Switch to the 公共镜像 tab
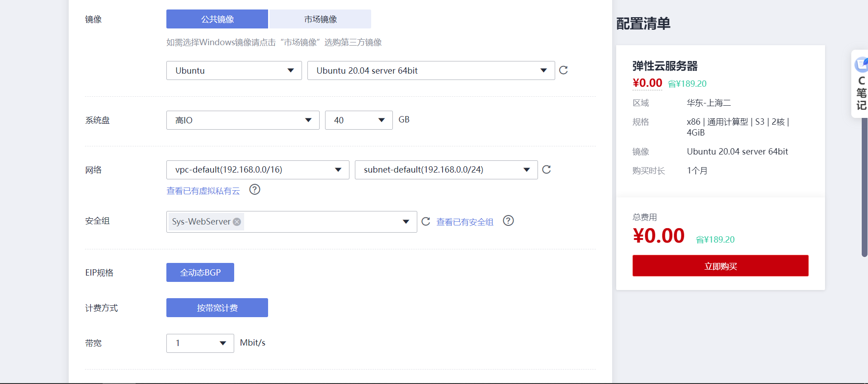The height and width of the screenshot is (384, 868). pos(217,19)
